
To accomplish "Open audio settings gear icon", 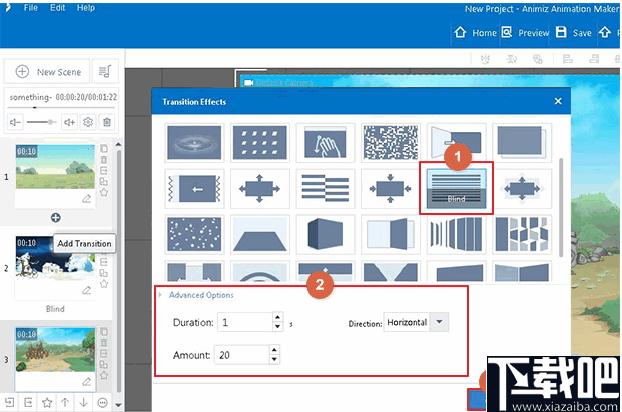I will pos(88,122).
